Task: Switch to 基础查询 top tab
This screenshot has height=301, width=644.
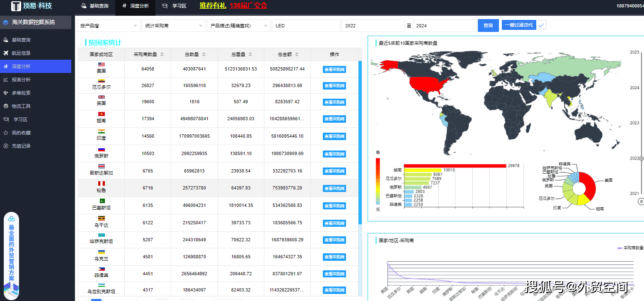Action: click(x=95, y=6)
